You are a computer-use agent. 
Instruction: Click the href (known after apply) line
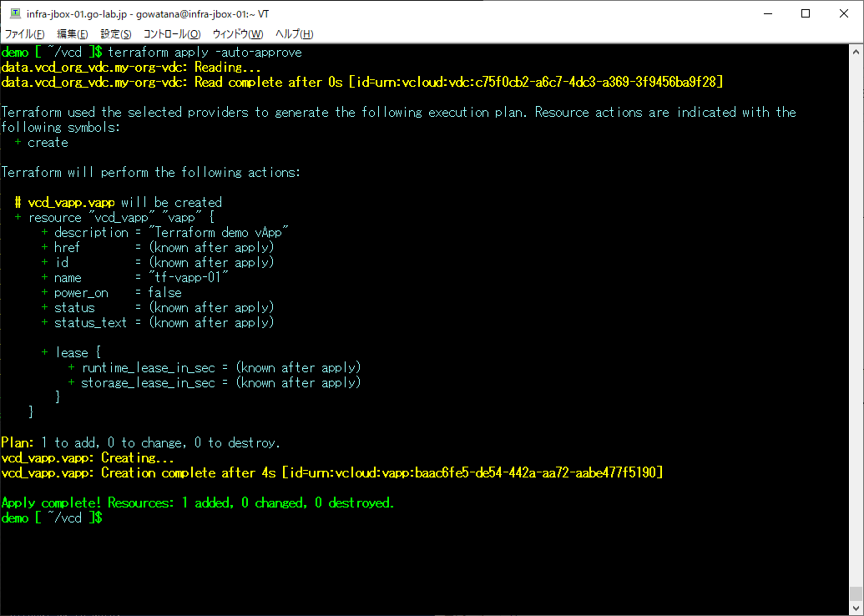(x=158, y=247)
